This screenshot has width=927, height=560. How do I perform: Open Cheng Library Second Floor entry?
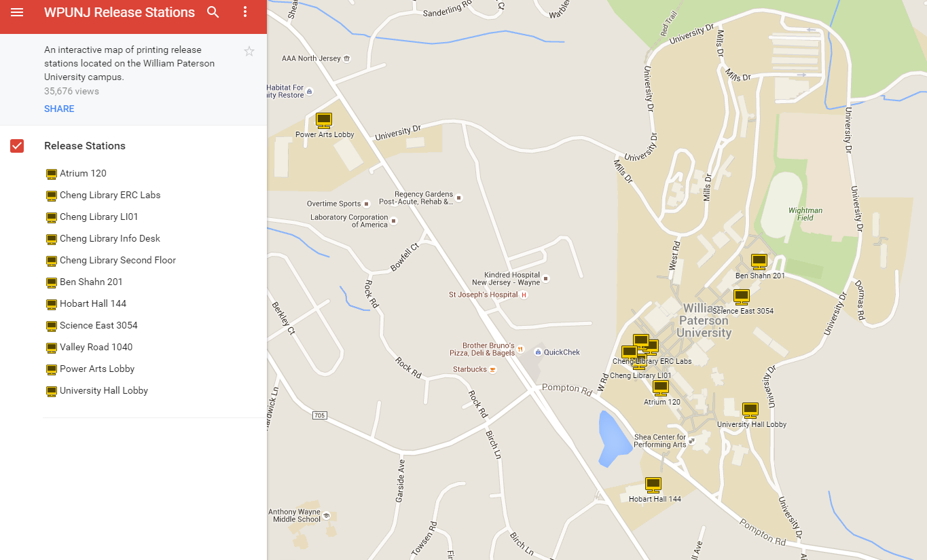tap(117, 260)
